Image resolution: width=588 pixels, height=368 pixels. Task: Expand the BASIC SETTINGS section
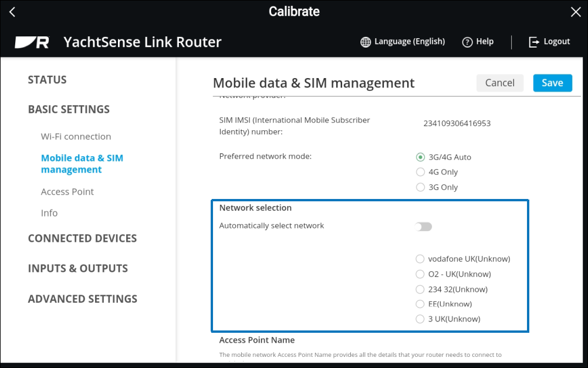[69, 109]
